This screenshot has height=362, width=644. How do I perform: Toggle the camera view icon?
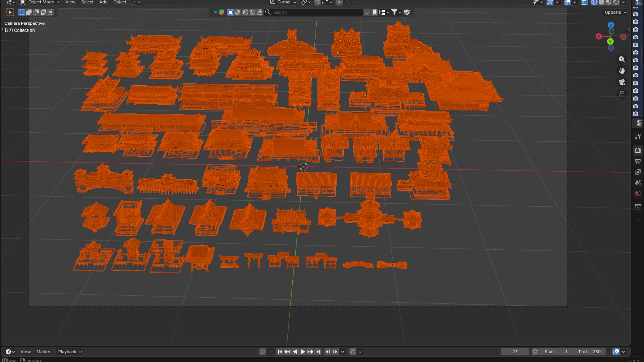click(x=622, y=82)
